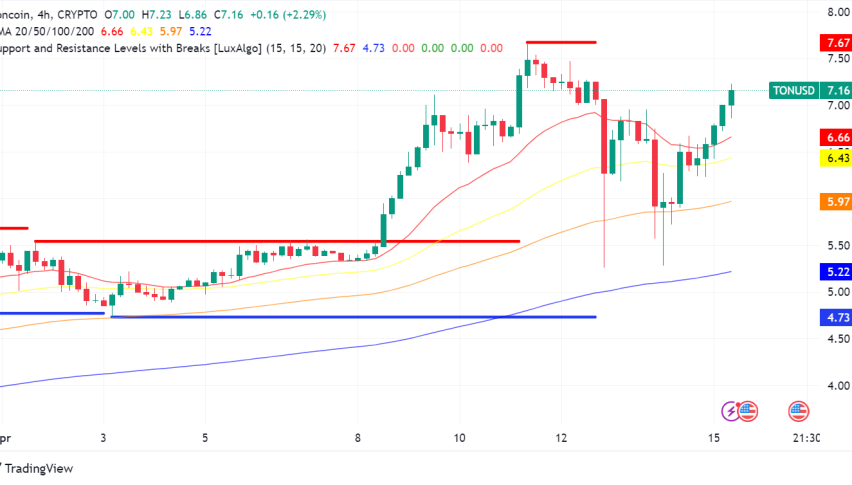Click the orange 5.97 moving average label
This screenshot has height=485, width=852.
[836, 202]
